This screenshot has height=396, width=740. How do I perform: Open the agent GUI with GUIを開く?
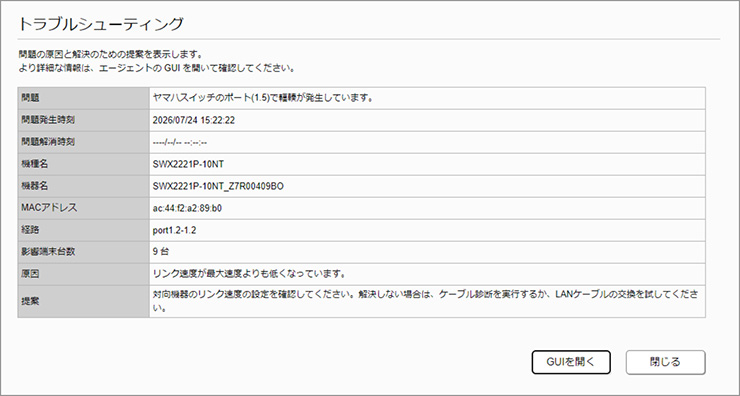click(571, 362)
